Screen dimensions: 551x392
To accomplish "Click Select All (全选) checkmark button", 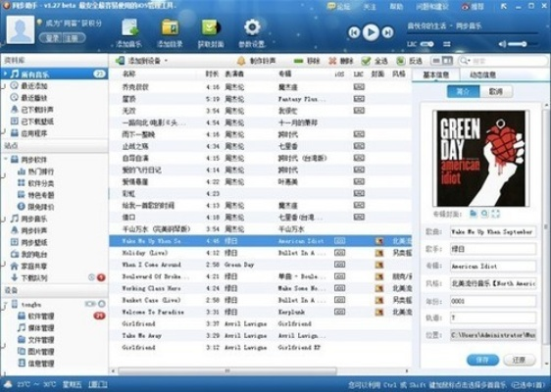I will pos(375,61).
